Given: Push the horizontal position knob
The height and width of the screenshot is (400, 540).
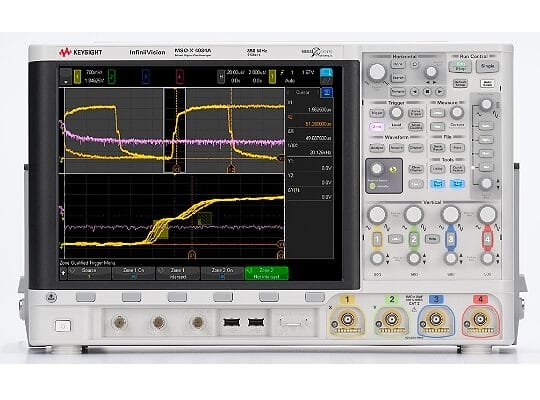Looking at the screenshot, I should pyautogui.click(x=431, y=72).
